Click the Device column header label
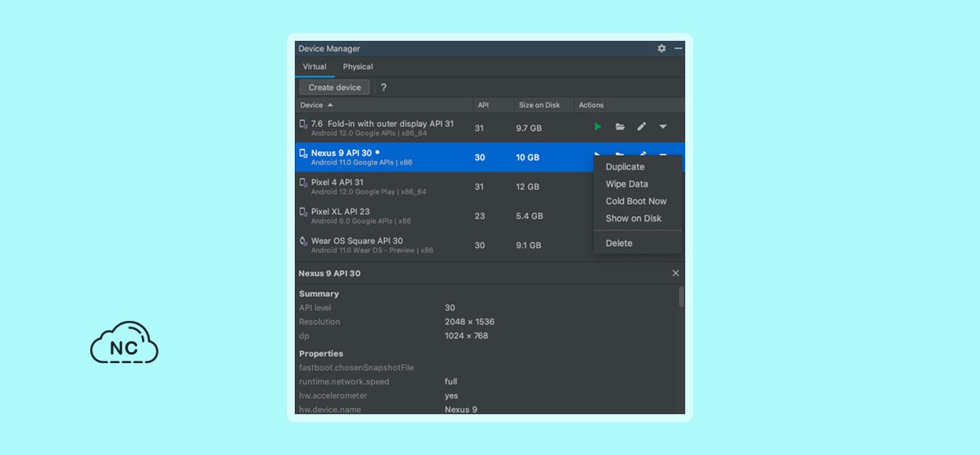This screenshot has height=455, width=980. point(311,105)
